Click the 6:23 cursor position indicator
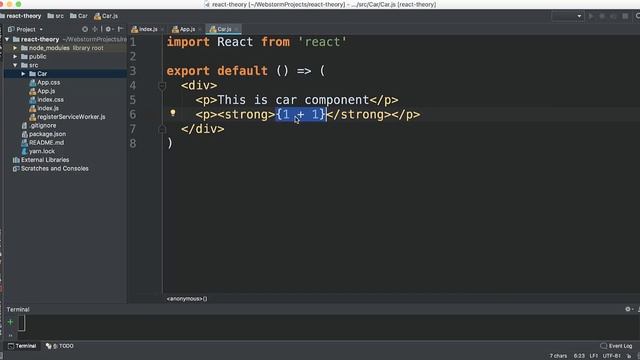This screenshot has width=640, height=360. (579, 356)
